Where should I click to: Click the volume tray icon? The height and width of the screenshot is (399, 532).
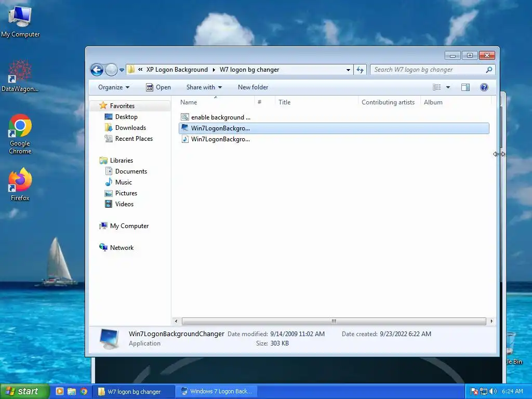coord(493,392)
